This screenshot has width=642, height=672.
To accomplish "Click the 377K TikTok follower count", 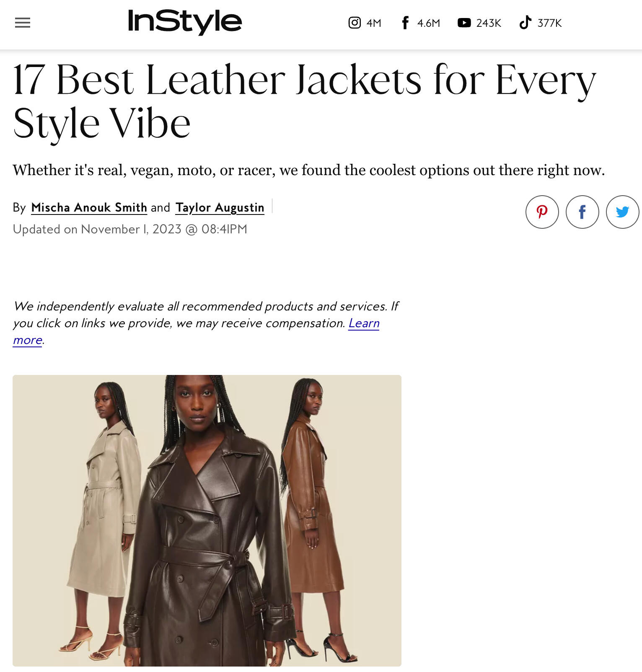I will tap(549, 23).
